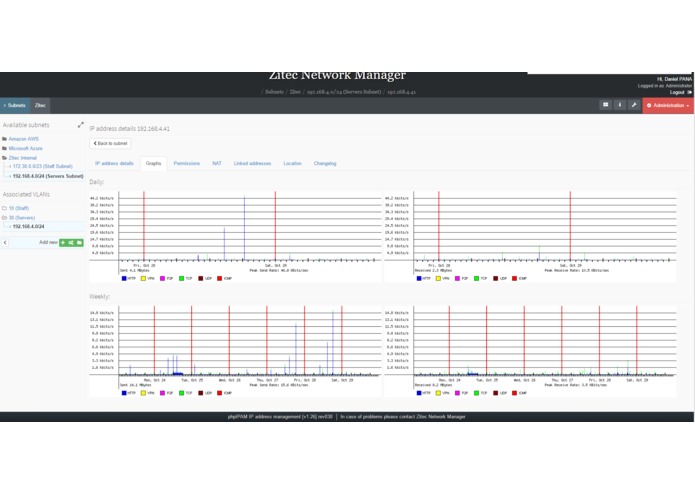This screenshot has height=494, width=695.
Task: Open the Zitec Internal folder link
Action: click(x=23, y=158)
